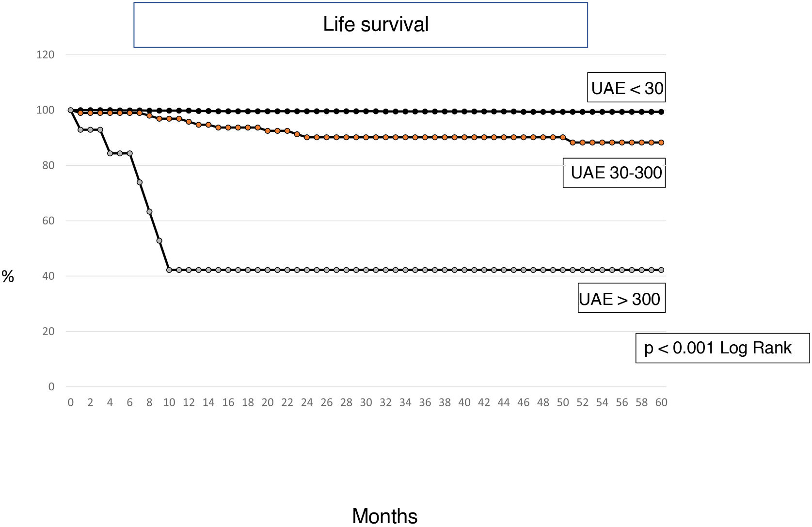Select the "UAE > 300" series label

coord(621,298)
